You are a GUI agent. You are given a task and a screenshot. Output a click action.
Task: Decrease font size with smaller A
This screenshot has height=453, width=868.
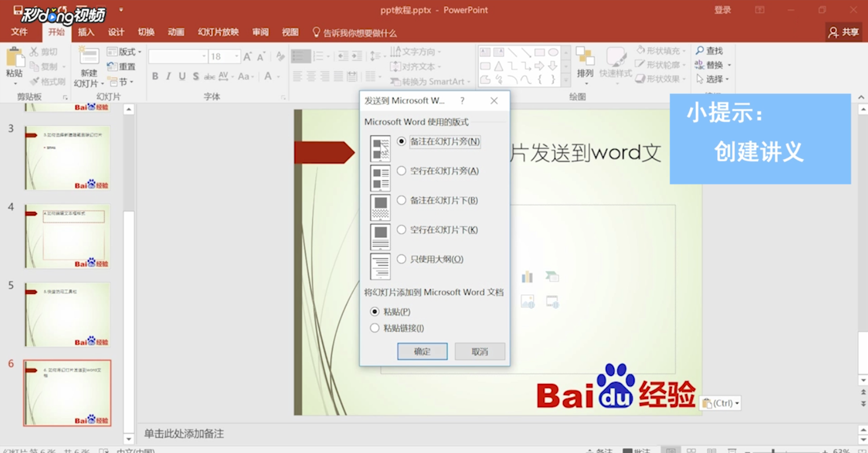(261, 57)
